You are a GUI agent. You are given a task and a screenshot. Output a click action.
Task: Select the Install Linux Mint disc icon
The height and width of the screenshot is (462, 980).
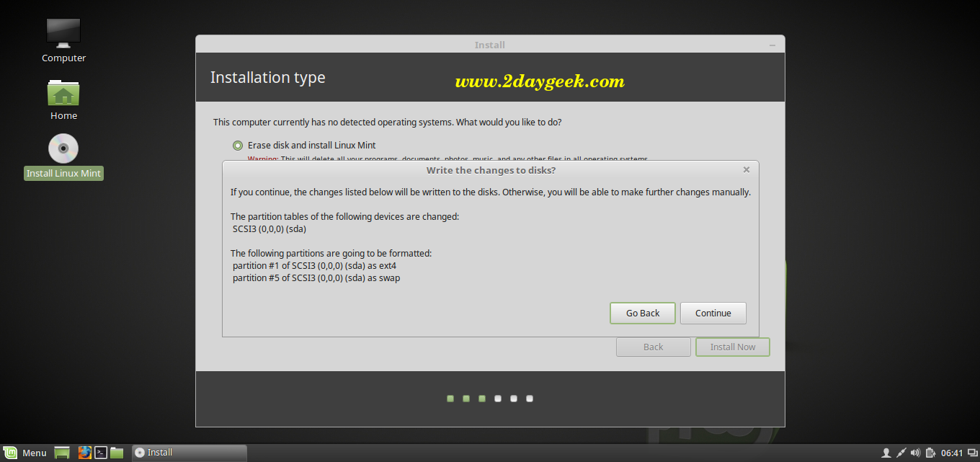pyautogui.click(x=63, y=156)
